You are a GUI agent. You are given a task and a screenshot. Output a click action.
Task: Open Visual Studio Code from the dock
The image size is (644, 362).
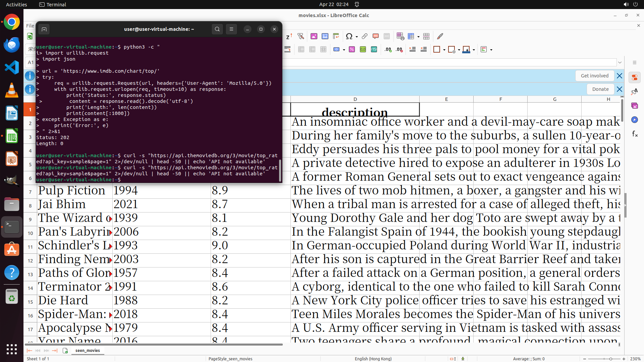pos(12,67)
